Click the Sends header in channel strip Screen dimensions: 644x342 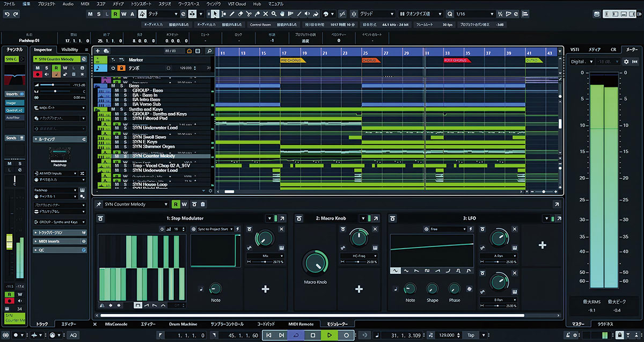point(16,137)
